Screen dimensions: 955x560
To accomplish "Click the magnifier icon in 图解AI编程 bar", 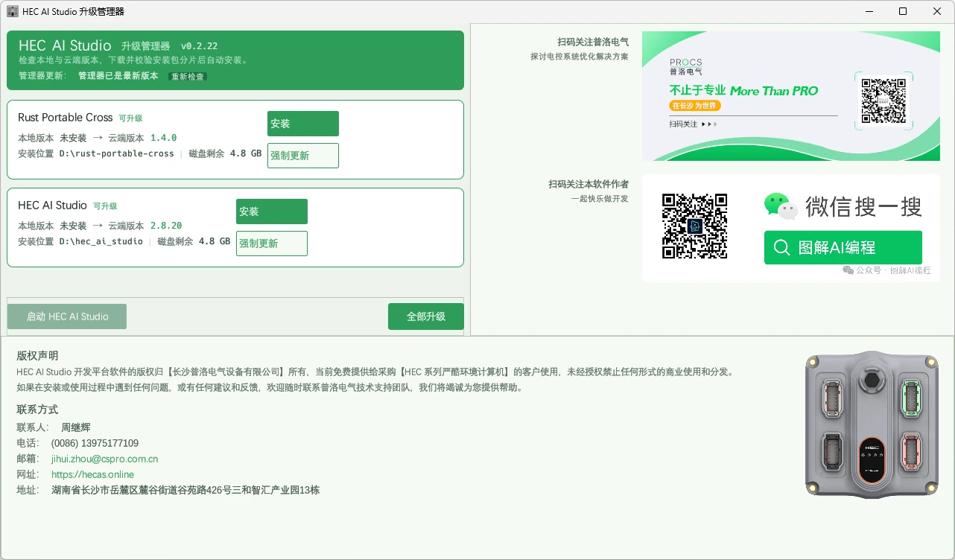I will pos(781,247).
